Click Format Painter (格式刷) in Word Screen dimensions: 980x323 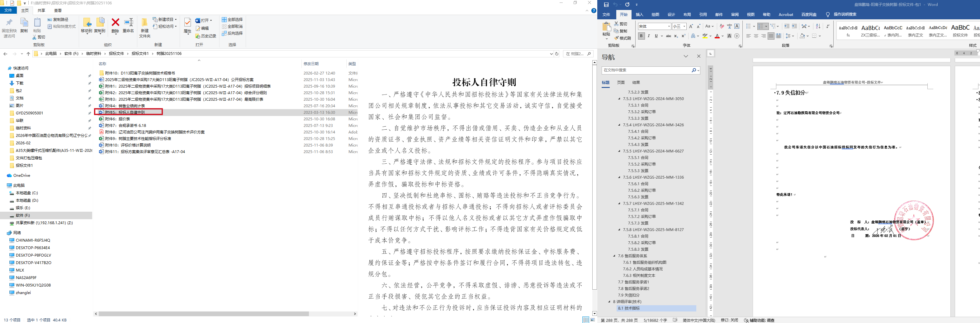[623, 38]
